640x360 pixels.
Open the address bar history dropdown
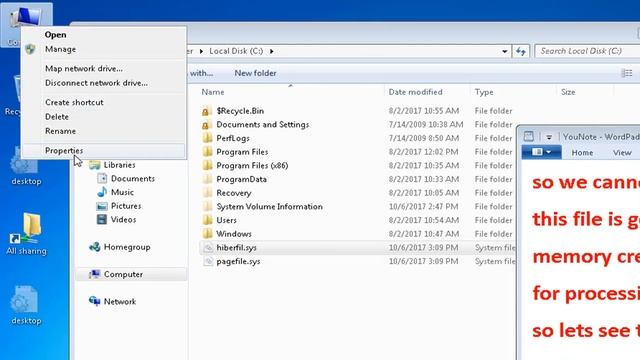(504, 51)
